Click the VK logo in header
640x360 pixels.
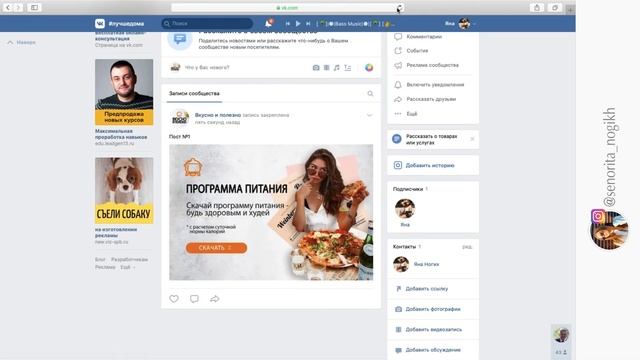tap(100, 24)
